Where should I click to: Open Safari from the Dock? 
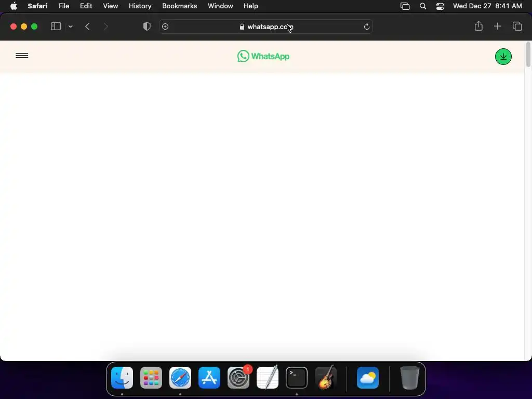tap(180, 378)
